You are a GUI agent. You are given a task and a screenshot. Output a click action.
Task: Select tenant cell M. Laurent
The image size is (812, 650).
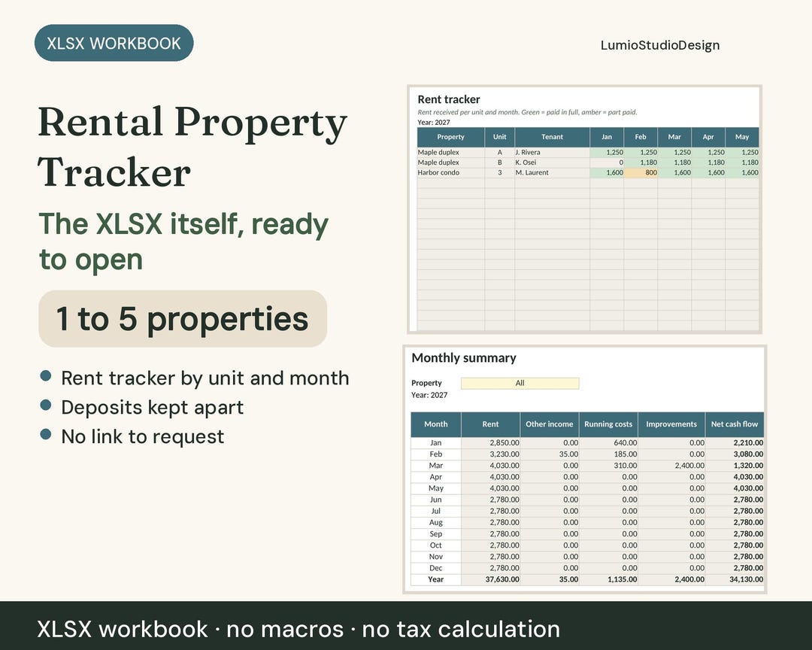[552, 172]
